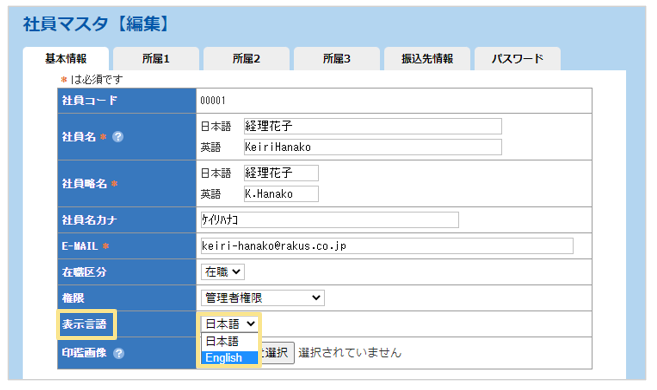The width and height of the screenshot is (657, 390).
Task: Click the 表示言語 row label
Action: [84, 324]
